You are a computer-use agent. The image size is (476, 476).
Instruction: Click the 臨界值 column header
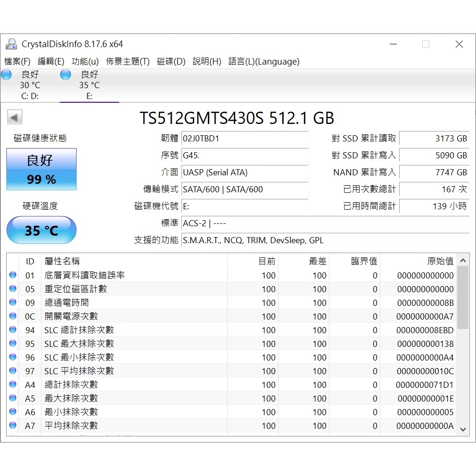click(x=355, y=261)
